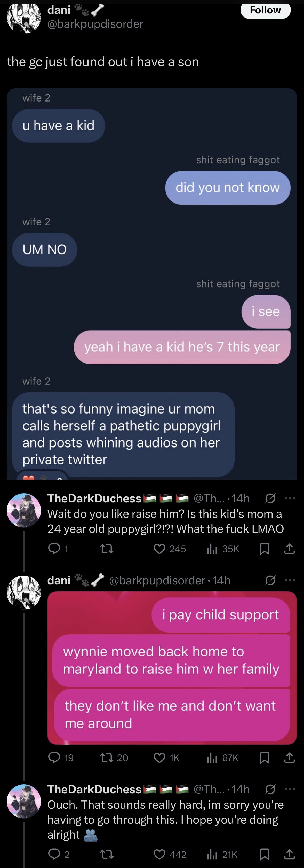Share TheDarkDuchess's first comment
This screenshot has height=868, width=304.
(290, 549)
